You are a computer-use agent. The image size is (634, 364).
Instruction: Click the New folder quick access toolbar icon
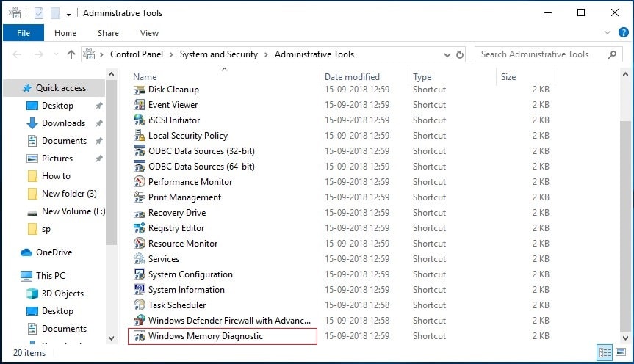point(55,13)
